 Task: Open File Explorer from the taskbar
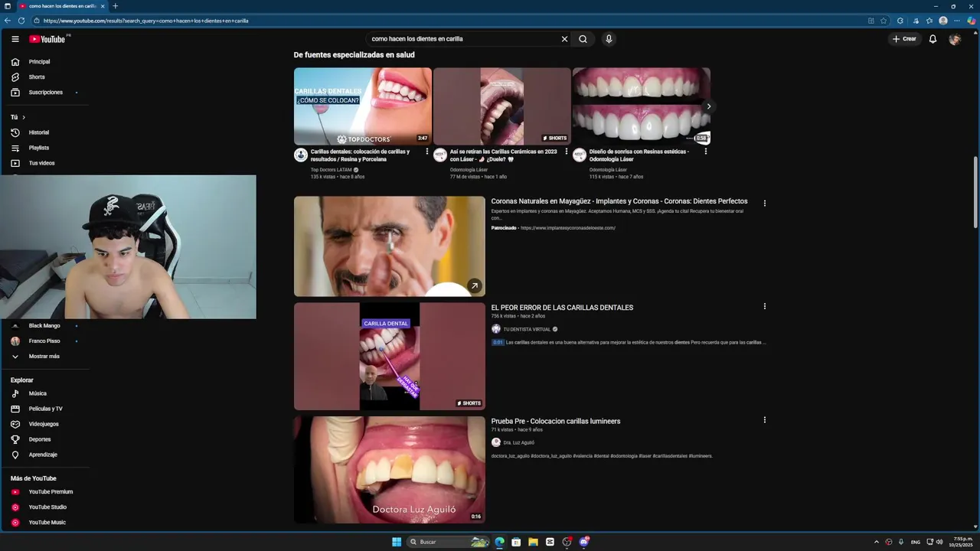(x=533, y=542)
